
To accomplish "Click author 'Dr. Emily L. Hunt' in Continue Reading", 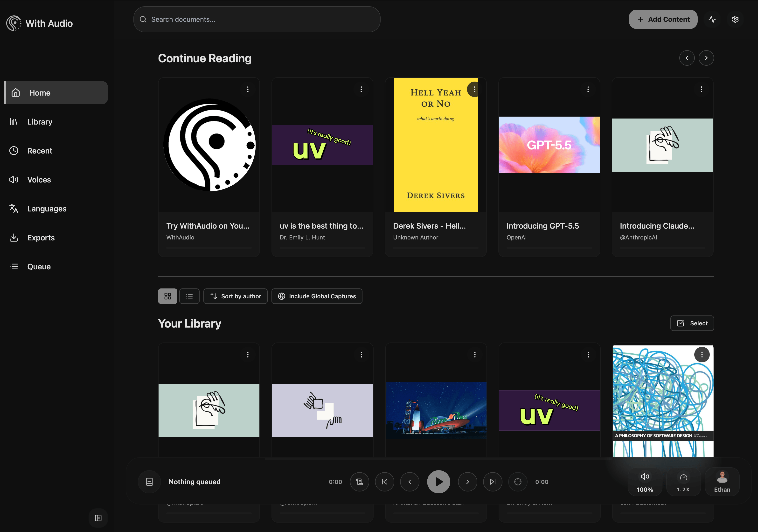I will (302, 238).
